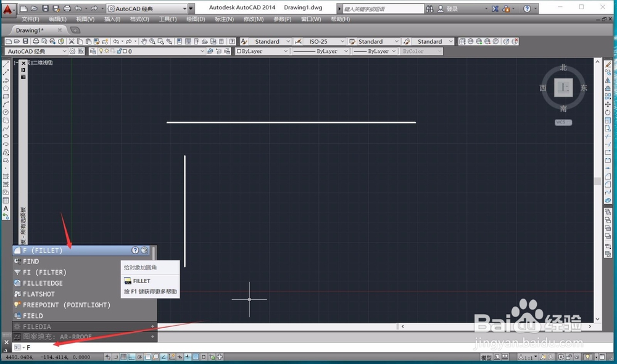Toggle Snap Mode in the status bar
The height and width of the screenshot is (364, 617).
116,357
